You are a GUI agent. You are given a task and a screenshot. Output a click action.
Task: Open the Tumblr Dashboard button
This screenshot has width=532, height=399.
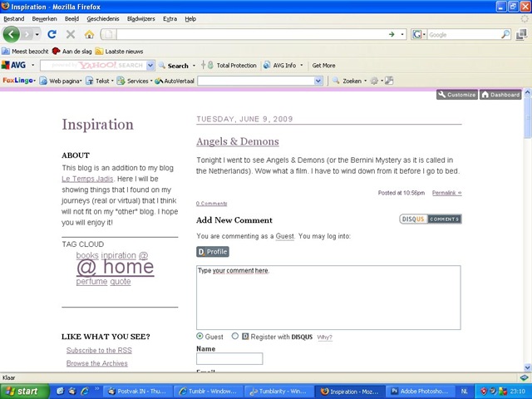pyautogui.click(x=500, y=95)
